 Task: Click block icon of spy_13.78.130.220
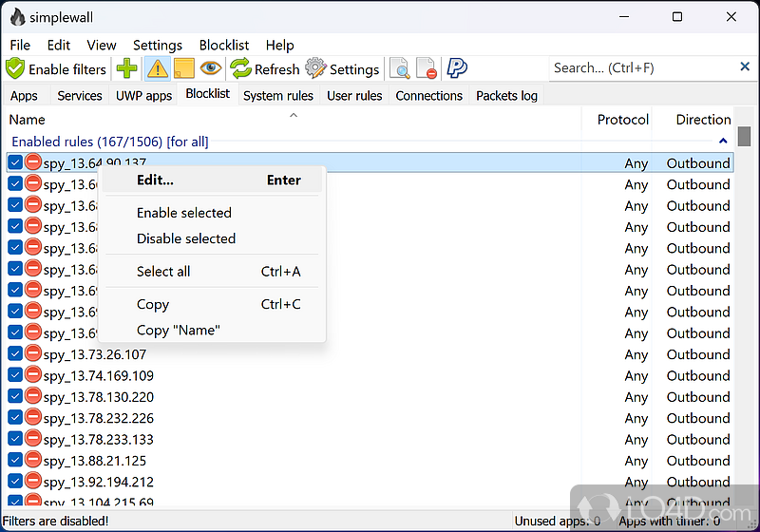coord(33,396)
